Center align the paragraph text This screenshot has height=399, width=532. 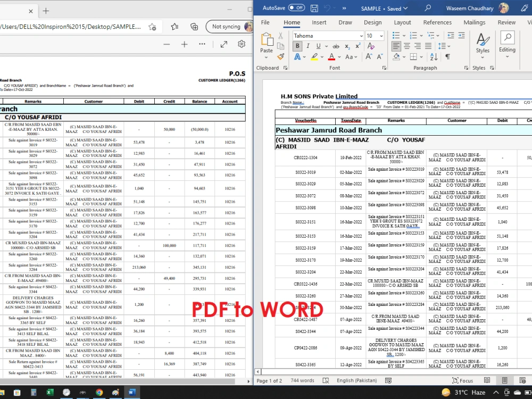coord(407,46)
